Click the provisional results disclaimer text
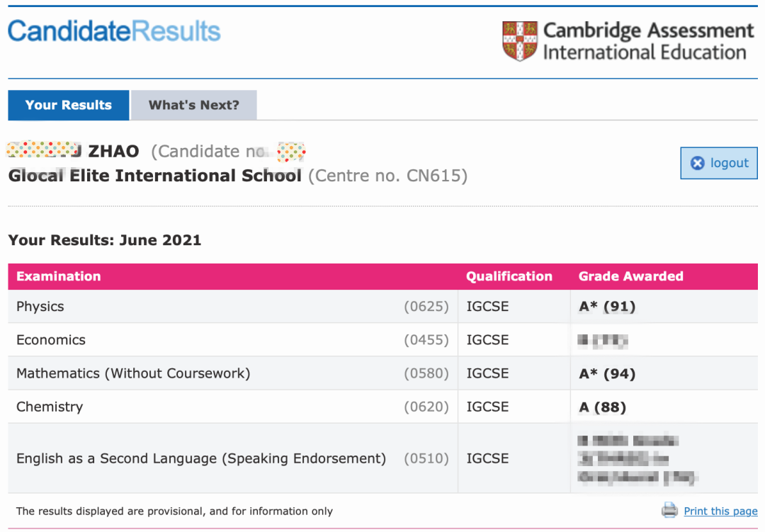 coord(174,511)
